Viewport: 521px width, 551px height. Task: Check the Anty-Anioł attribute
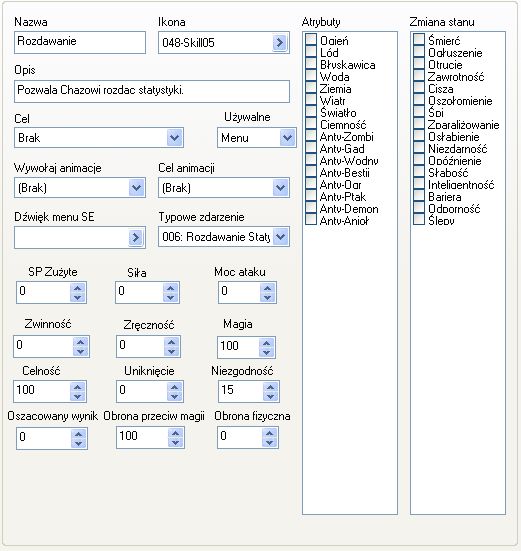[x=311, y=219]
